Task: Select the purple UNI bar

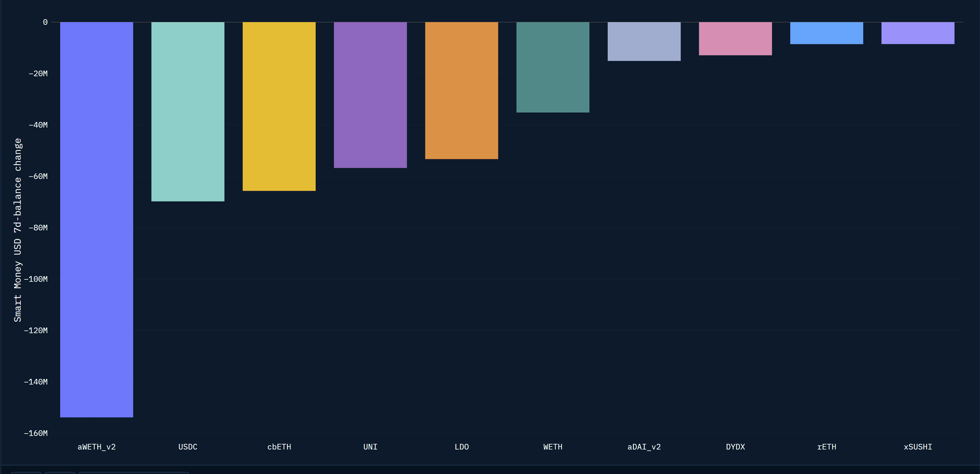Action: [370, 95]
